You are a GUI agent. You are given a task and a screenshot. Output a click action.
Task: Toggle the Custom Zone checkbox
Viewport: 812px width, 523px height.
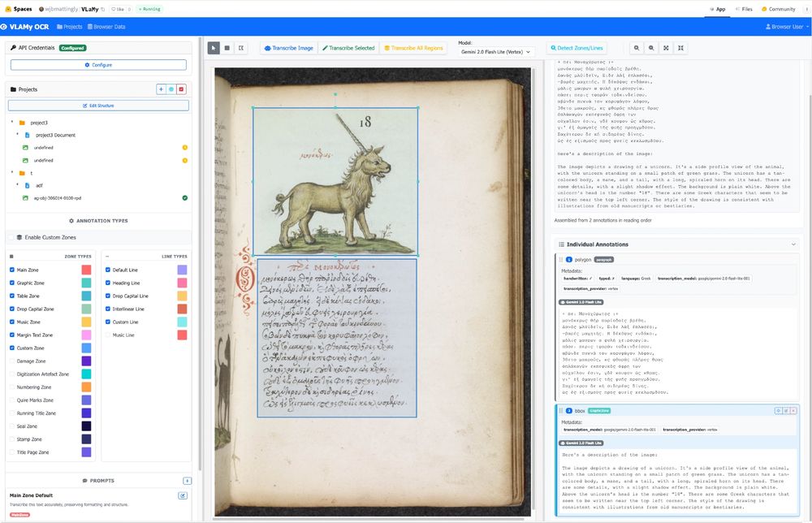(12, 348)
